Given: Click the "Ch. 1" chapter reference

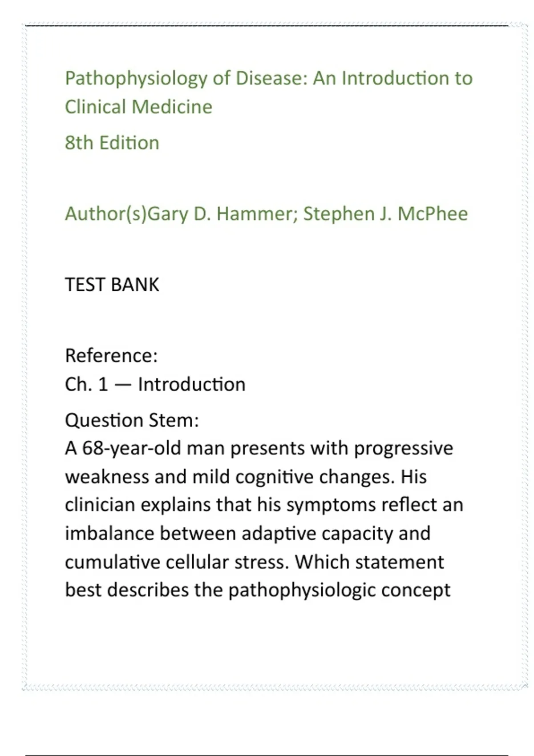Looking at the screenshot, I should 86,385.
